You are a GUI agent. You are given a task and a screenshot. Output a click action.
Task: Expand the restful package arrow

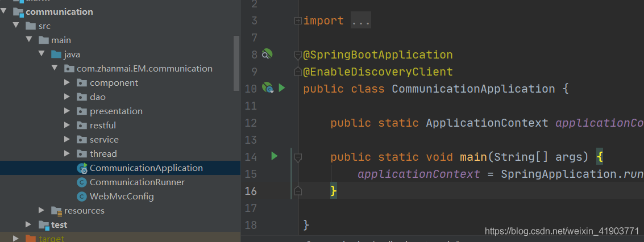coord(67,125)
